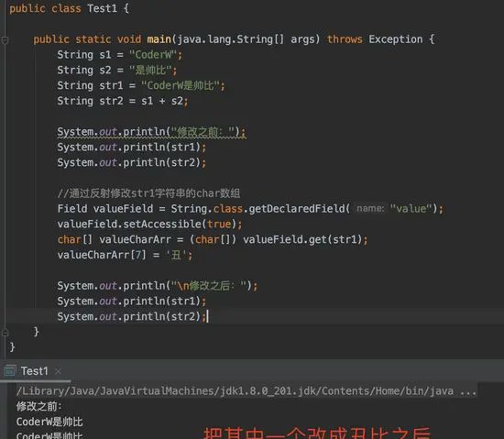The image size is (504, 439).
Task: Click the 'Exception' class name
Action: tap(395, 39)
